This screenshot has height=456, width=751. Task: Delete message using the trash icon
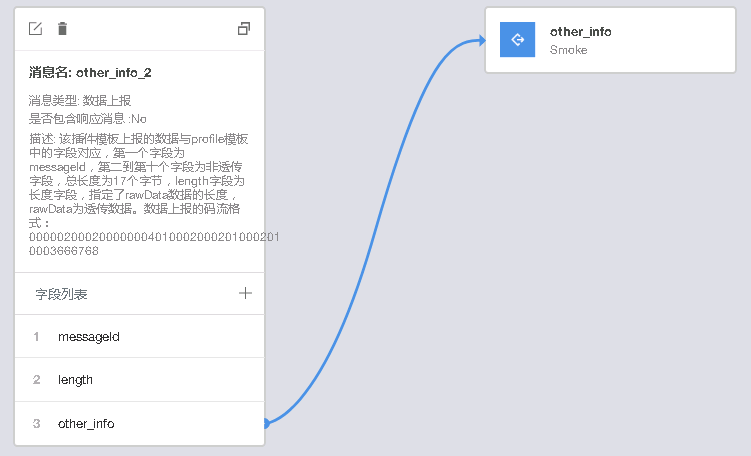63,29
